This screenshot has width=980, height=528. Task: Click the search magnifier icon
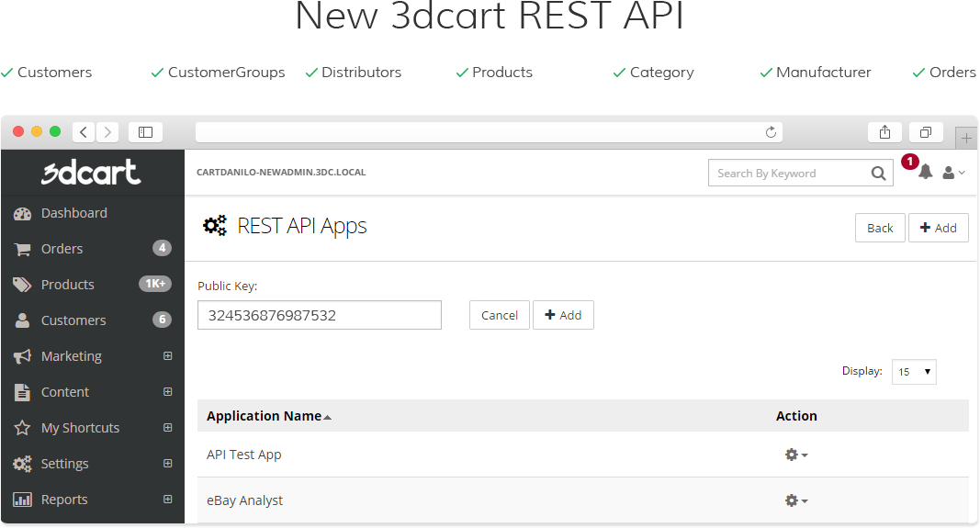(878, 173)
